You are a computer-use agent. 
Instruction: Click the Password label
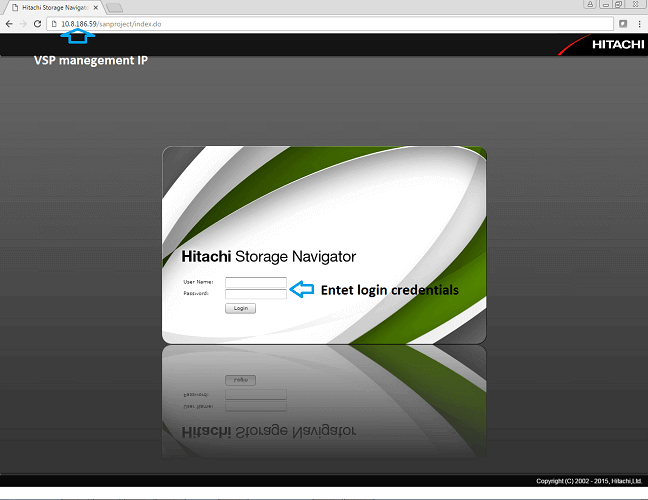pos(196,293)
